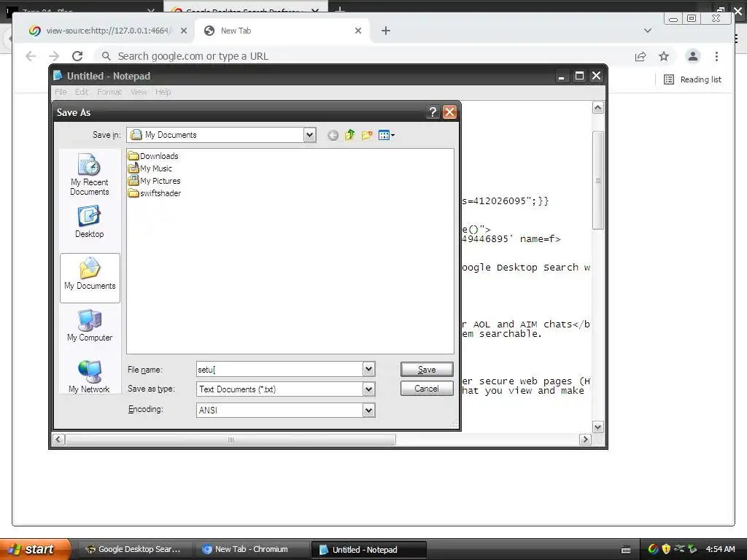Click the security shield tray icon
The width and height of the screenshot is (747, 560).
666,549
